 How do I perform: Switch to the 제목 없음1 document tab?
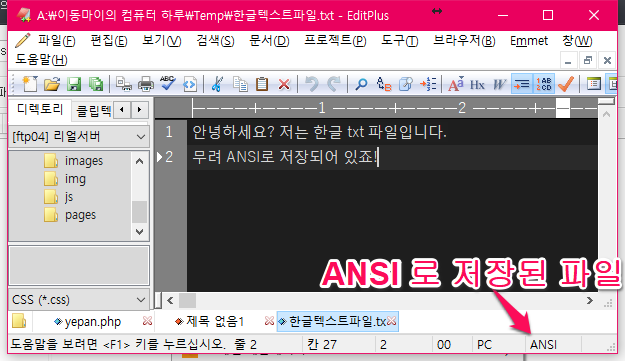click(x=215, y=322)
